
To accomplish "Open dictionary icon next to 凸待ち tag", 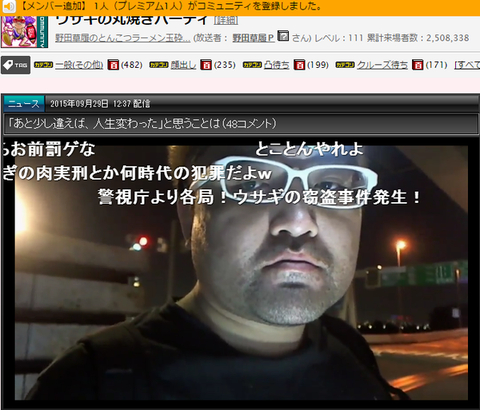I will (x=299, y=65).
